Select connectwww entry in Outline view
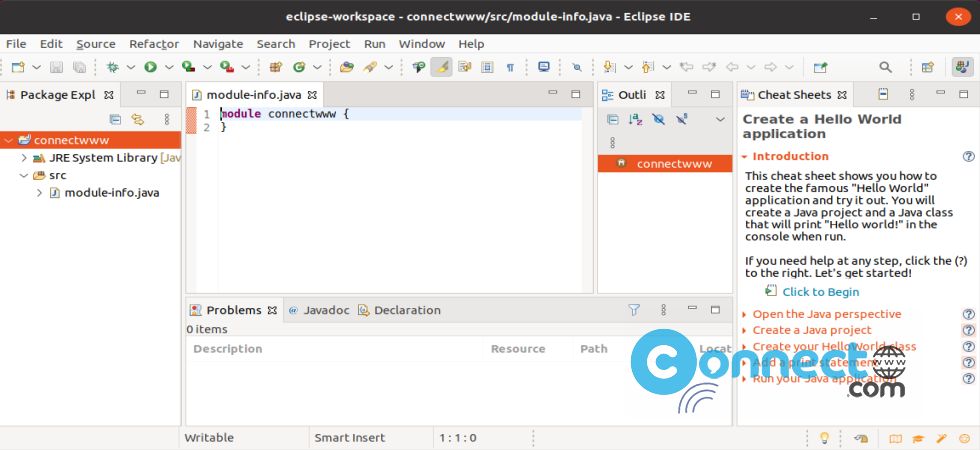The image size is (980, 450). [665, 164]
